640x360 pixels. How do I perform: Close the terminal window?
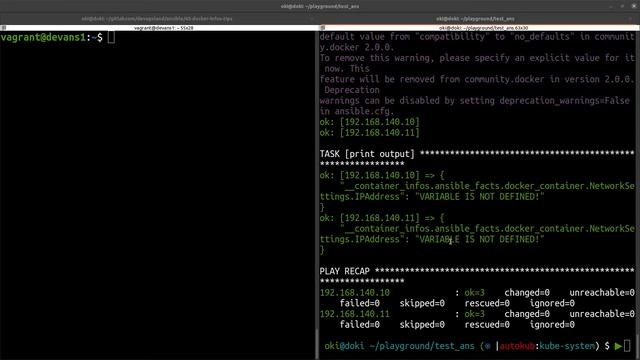(x=634, y=6)
